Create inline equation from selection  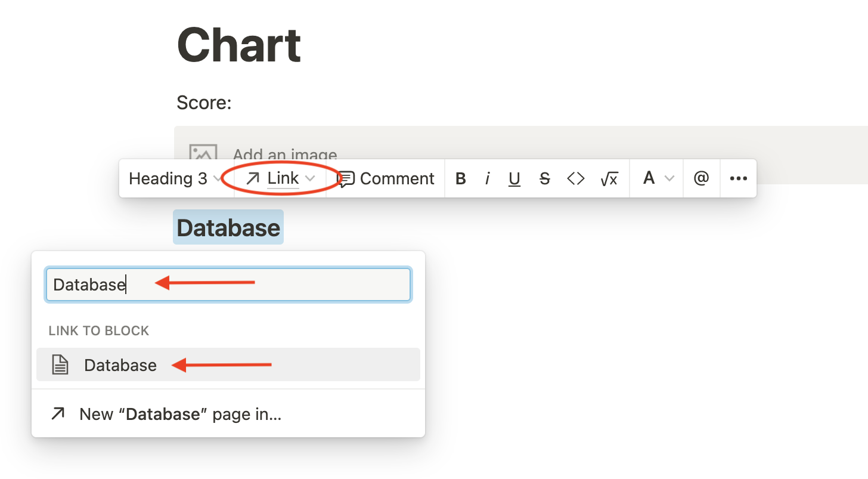click(x=609, y=178)
